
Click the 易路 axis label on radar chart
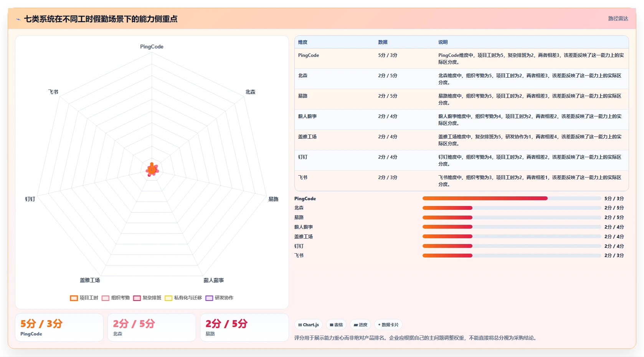[273, 199]
